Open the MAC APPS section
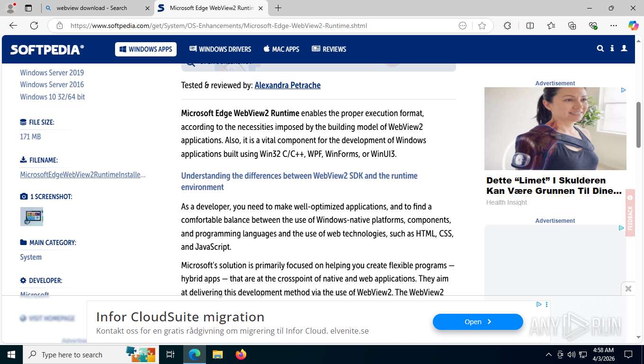The image size is (644, 364). coord(281,49)
